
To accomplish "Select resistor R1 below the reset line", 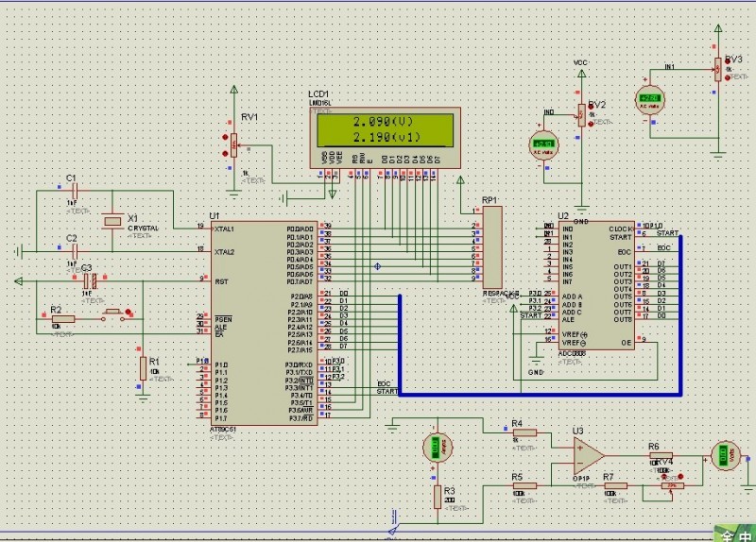I will 144,367.
